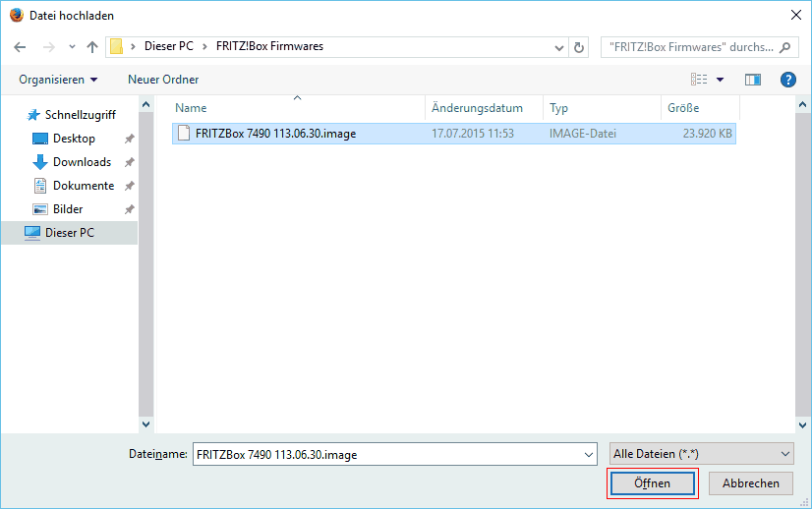Click the Abbrechen button
812x509 pixels.
751,483
